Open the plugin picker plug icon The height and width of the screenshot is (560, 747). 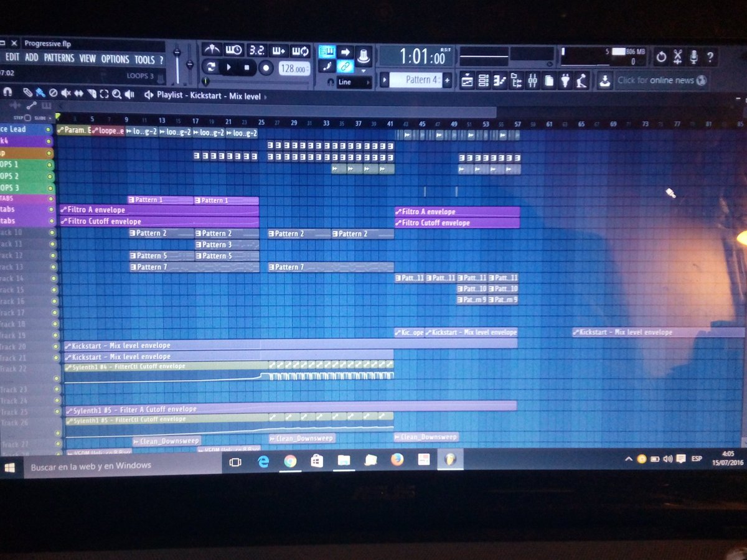coord(565,80)
